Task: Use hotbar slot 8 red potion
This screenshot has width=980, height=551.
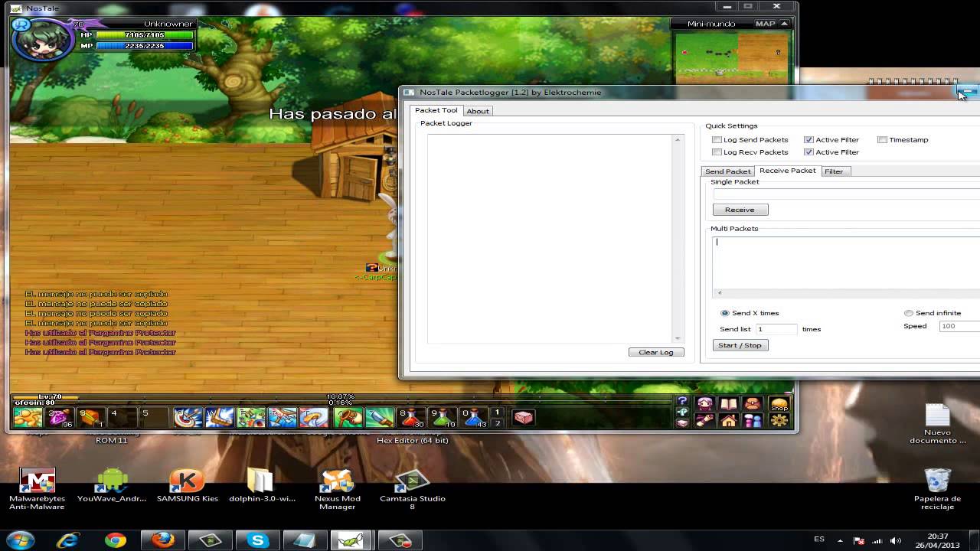Action: (x=411, y=417)
